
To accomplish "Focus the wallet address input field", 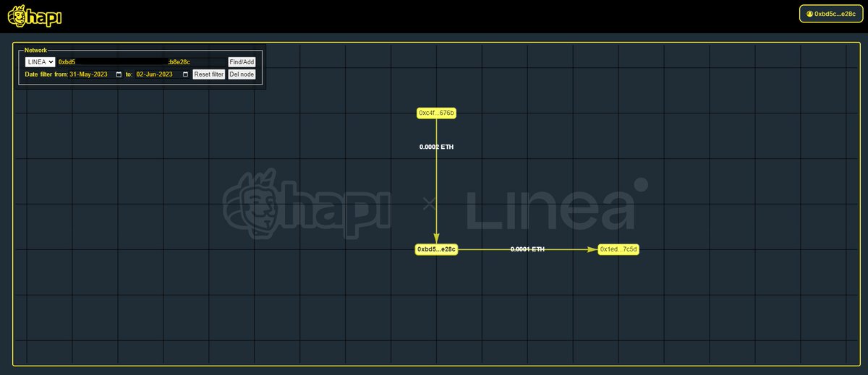I will point(141,62).
